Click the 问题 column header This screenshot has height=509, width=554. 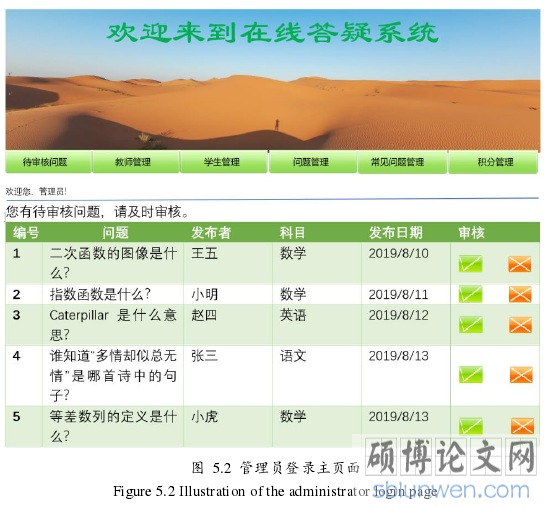[x=115, y=232]
